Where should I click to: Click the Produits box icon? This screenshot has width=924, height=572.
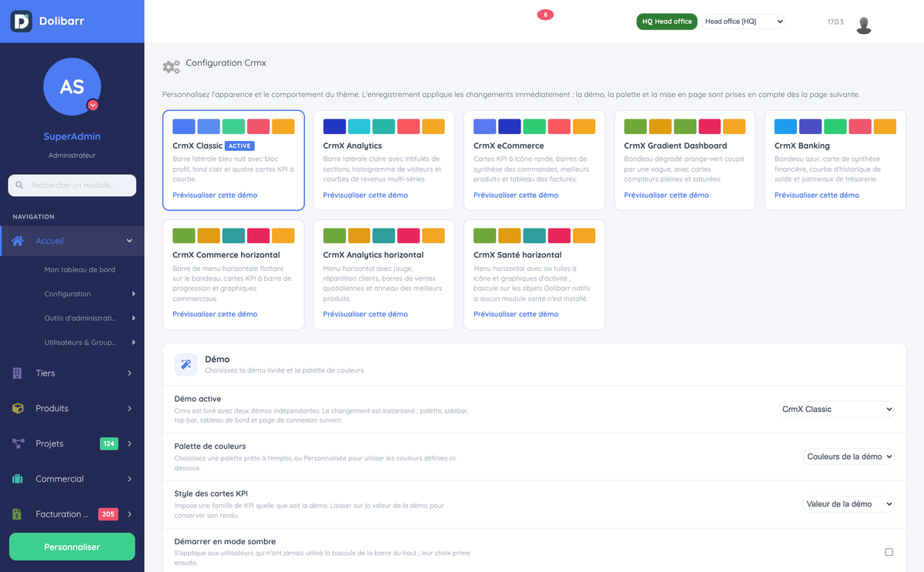pos(18,408)
